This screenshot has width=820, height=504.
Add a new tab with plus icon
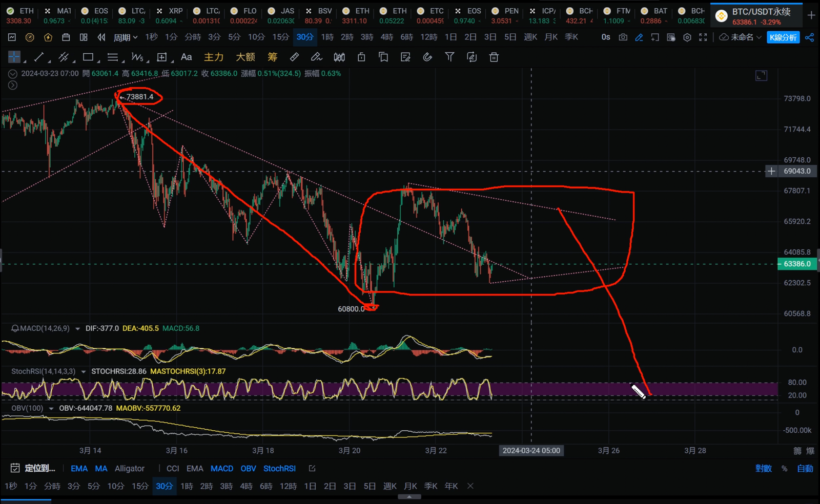[x=811, y=15]
